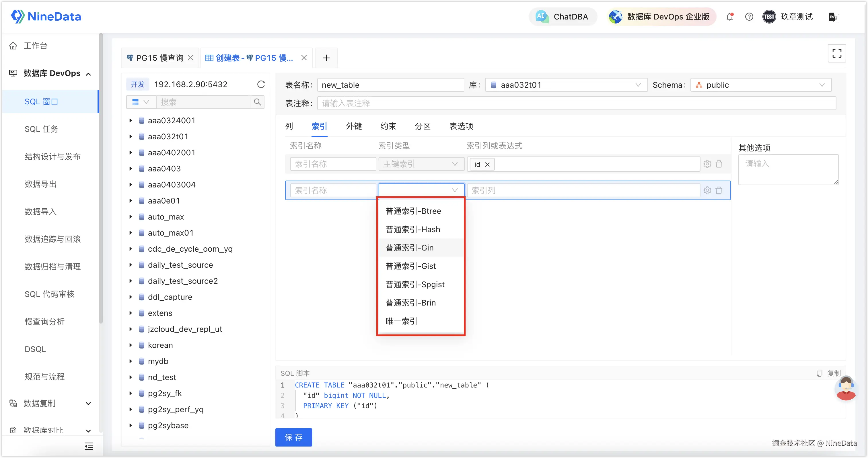Switch to the 外键 tab

tap(354, 126)
